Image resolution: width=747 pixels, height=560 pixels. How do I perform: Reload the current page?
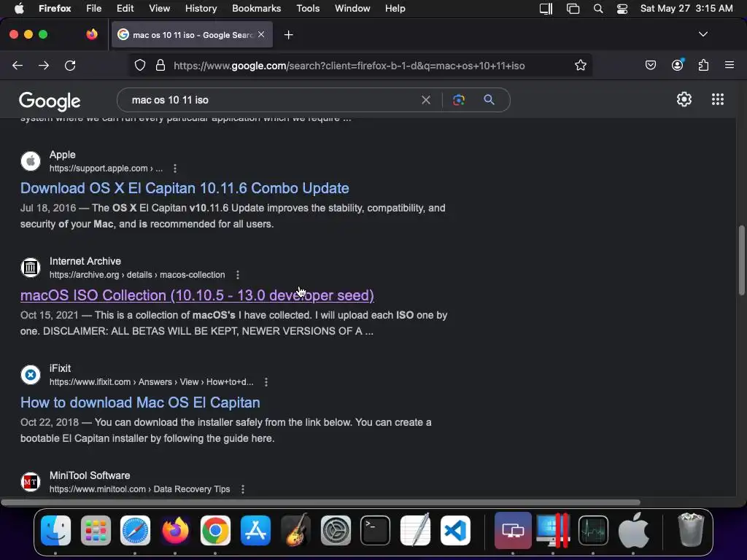70,66
